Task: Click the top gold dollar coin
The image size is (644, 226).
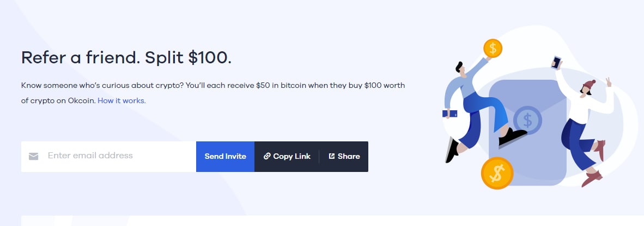Action: pos(493,48)
